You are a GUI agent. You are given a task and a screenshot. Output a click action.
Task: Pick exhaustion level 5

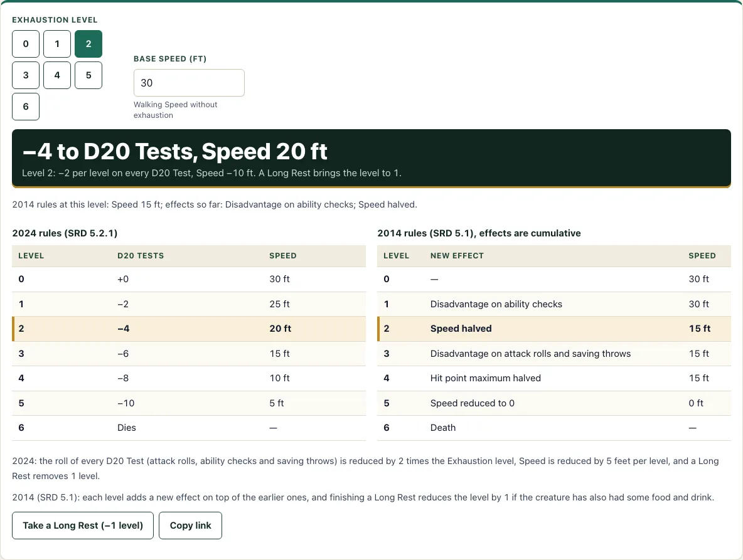pyautogui.click(x=88, y=75)
